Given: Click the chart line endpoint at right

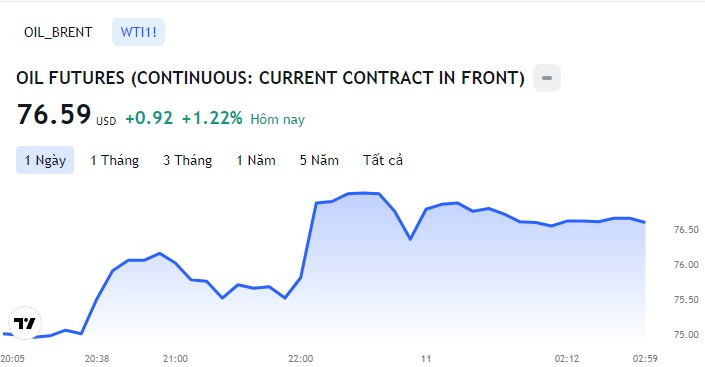Looking at the screenshot, I should pos(645,222).
